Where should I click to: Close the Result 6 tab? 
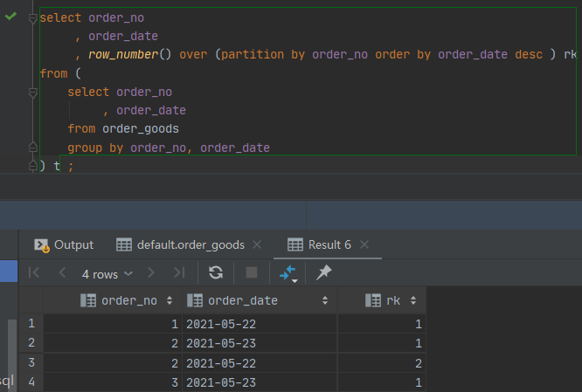364,244
